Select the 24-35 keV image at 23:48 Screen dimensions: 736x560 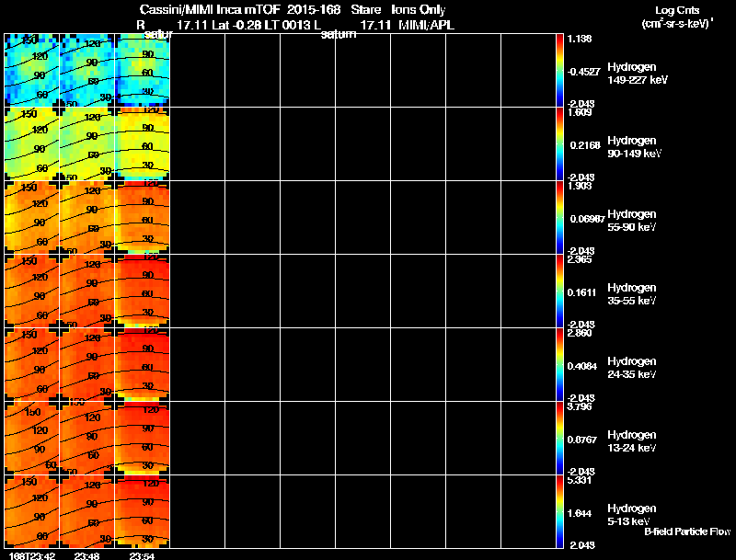click(x=86, y=364)
